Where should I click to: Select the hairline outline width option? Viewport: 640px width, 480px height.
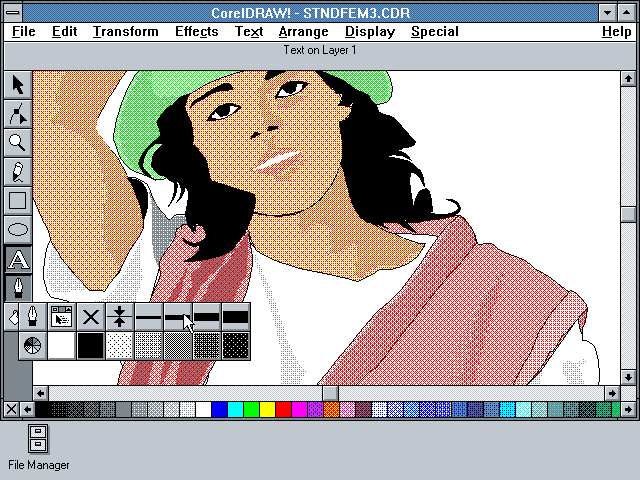(120, 317)
